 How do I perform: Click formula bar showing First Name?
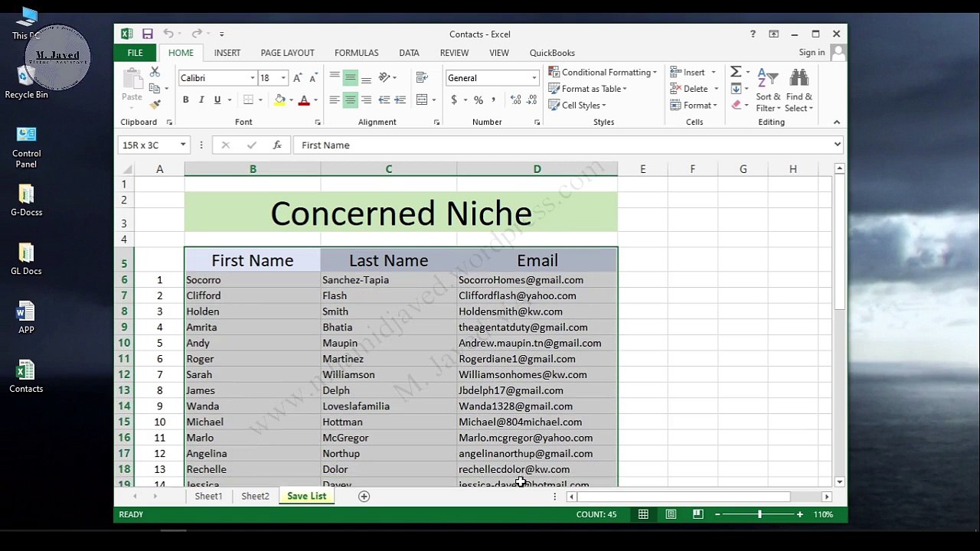click(563, 145)
